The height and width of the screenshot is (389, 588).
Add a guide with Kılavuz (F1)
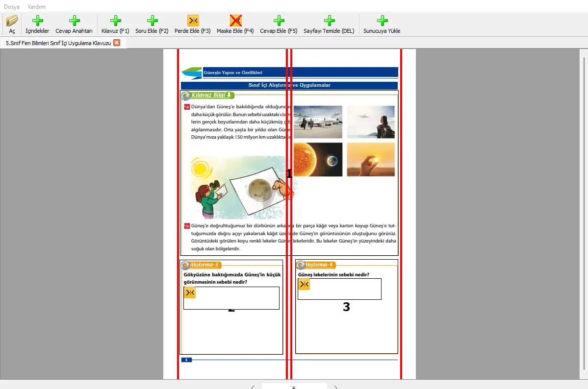point(115,24)
